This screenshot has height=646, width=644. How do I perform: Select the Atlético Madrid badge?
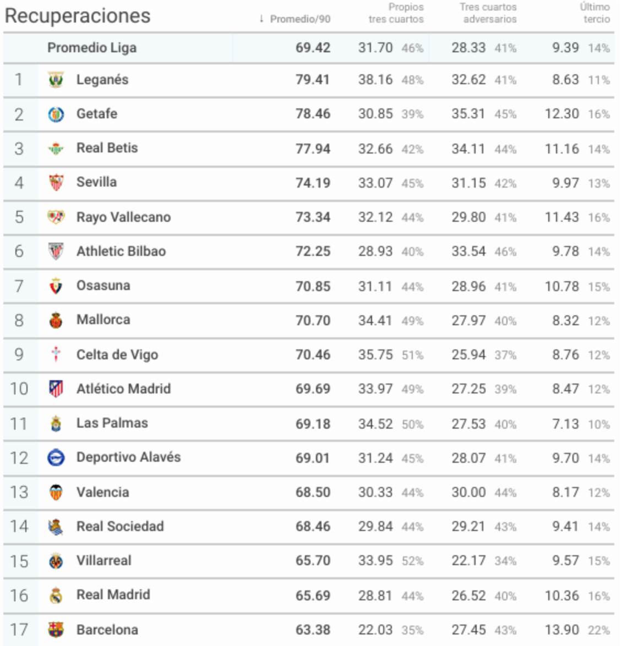[x=56, y=389]
